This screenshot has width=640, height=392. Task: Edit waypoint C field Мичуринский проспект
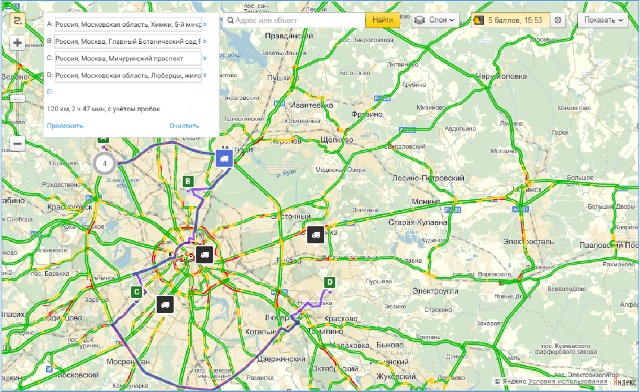coord(128,58)
